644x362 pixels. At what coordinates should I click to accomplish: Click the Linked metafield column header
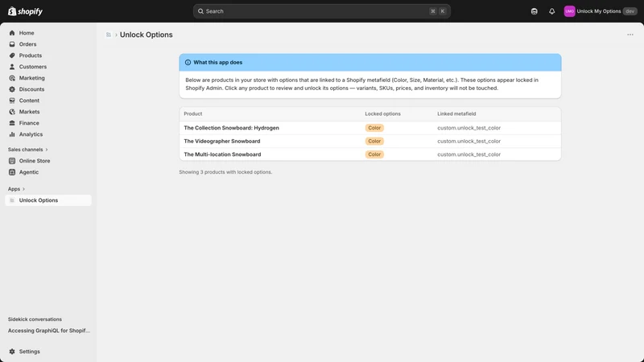[456, 113]
